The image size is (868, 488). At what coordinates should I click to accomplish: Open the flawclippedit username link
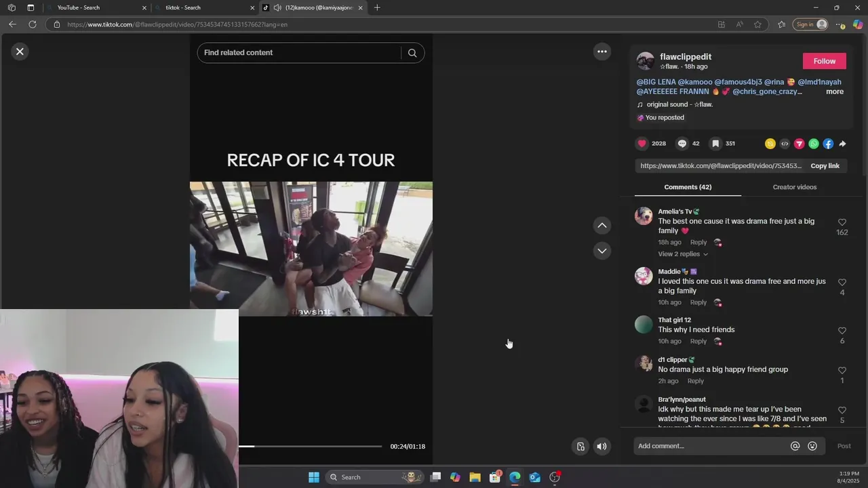tap(686, 57)
